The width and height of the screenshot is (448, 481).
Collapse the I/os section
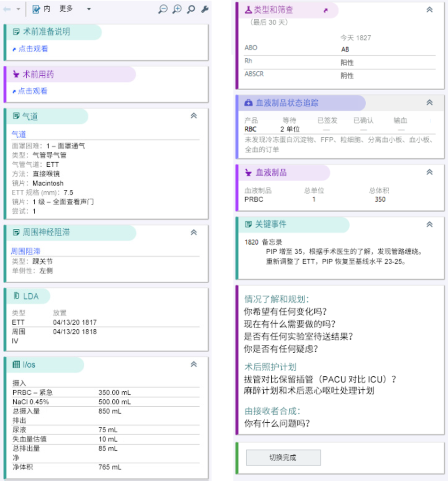click(x=194, y=364)
